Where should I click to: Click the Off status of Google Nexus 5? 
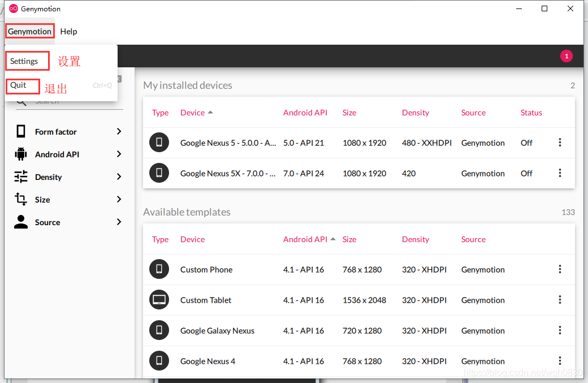(x=526, y=143)
